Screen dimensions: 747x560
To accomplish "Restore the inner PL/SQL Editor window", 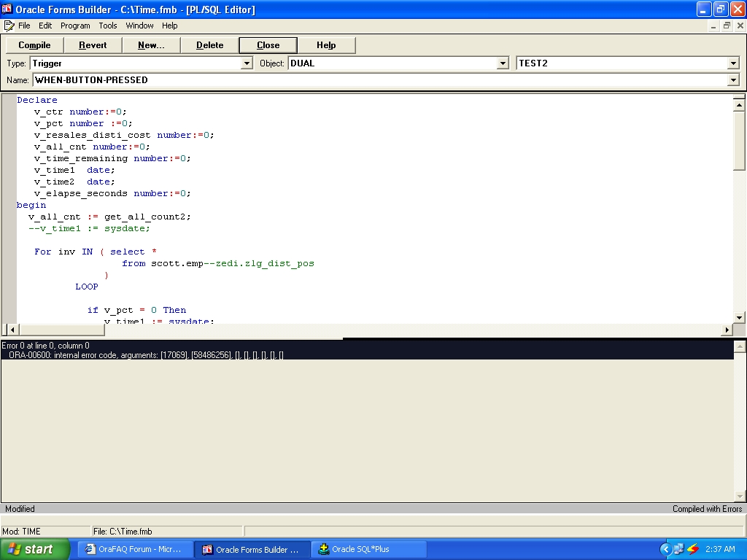I will click(x=727, y=26).
